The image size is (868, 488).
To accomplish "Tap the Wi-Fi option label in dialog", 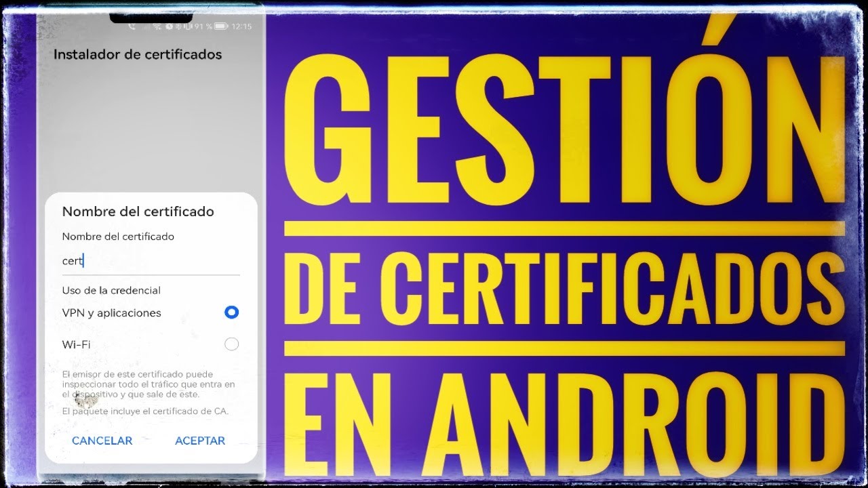I will click(x=76, y=344).
